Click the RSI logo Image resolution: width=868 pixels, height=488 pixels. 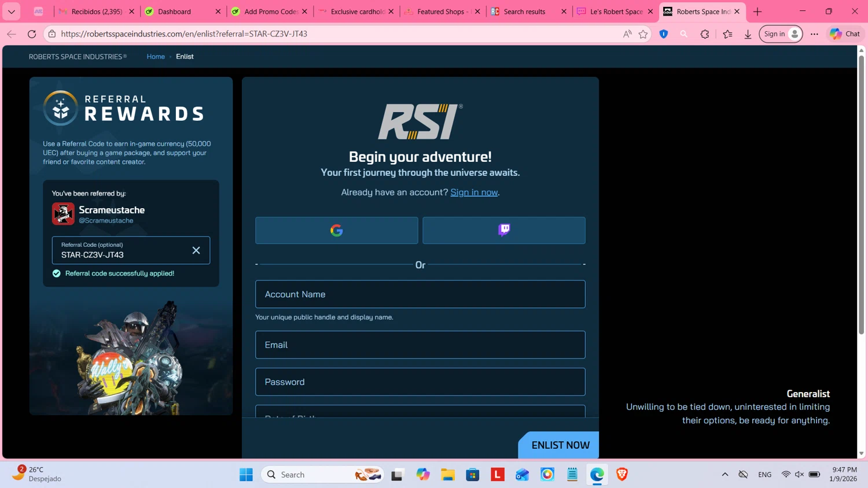420,121
